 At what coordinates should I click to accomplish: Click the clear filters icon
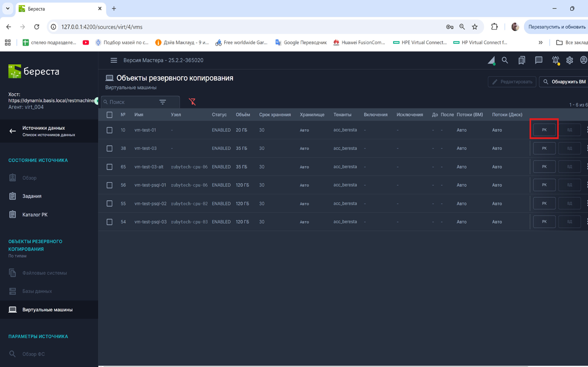[x=192, y=102]
